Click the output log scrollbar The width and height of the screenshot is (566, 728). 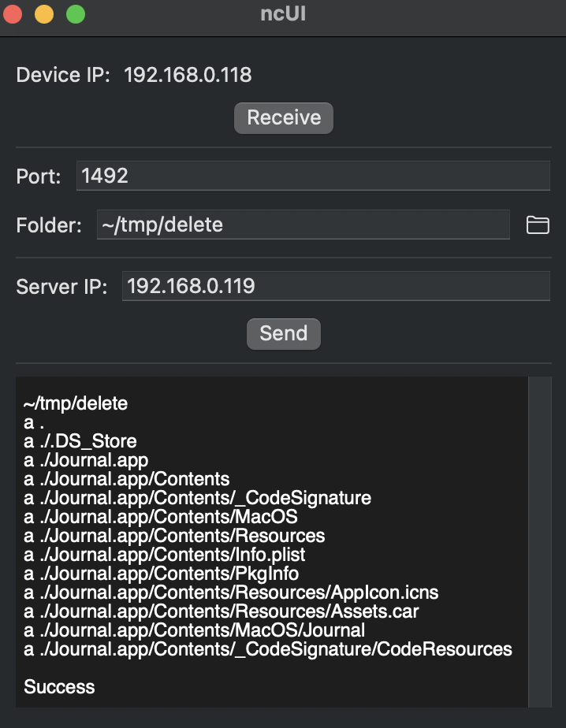click(540, 542)
